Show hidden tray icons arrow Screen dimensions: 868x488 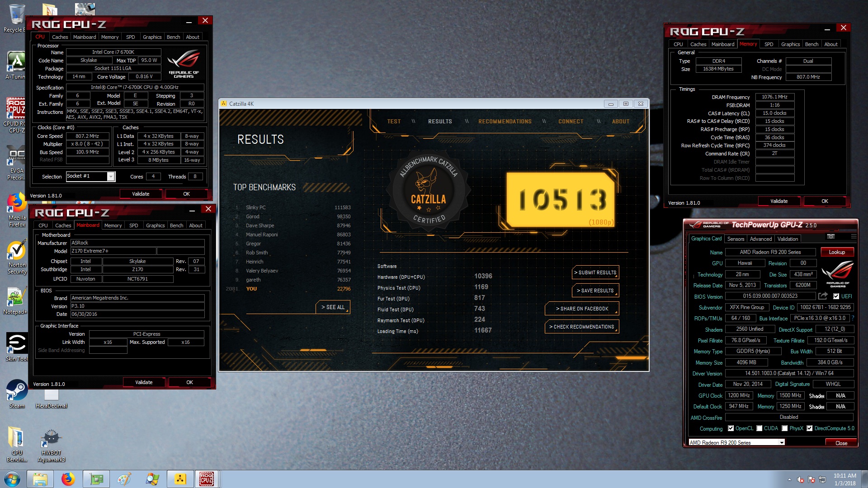click(789, 479)
